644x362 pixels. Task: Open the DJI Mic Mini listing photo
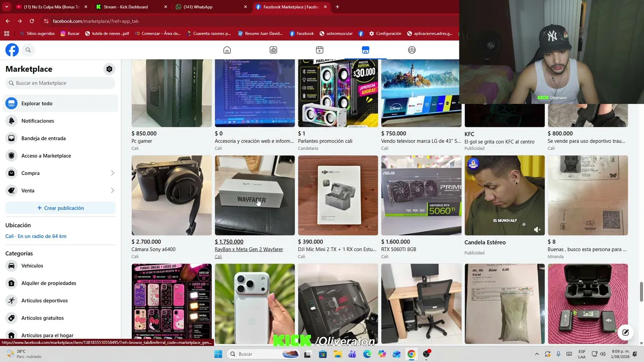338,195
